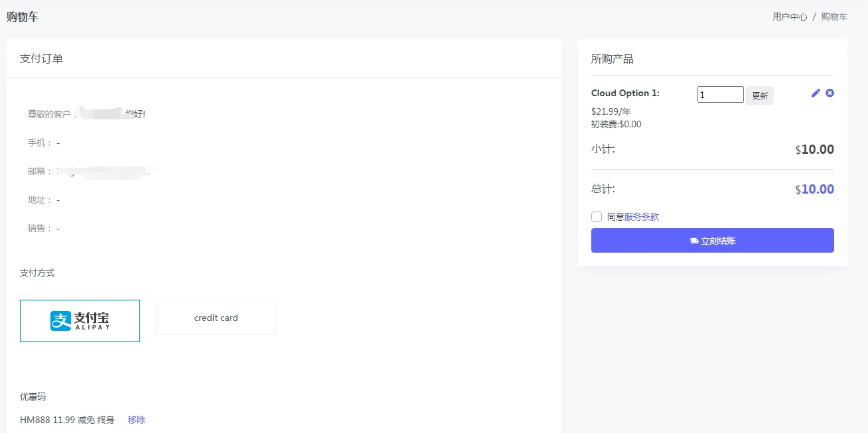Image resolution: width=868 pixels, height=433 pixels.
Task: Go to 用户中心 in the breadcrumb
Action: coord(790,17)
